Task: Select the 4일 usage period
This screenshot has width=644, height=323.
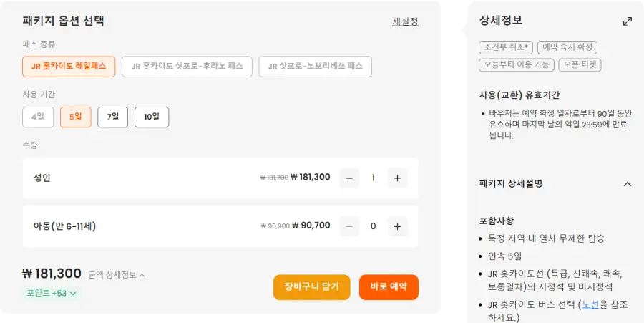Action: 38,117
